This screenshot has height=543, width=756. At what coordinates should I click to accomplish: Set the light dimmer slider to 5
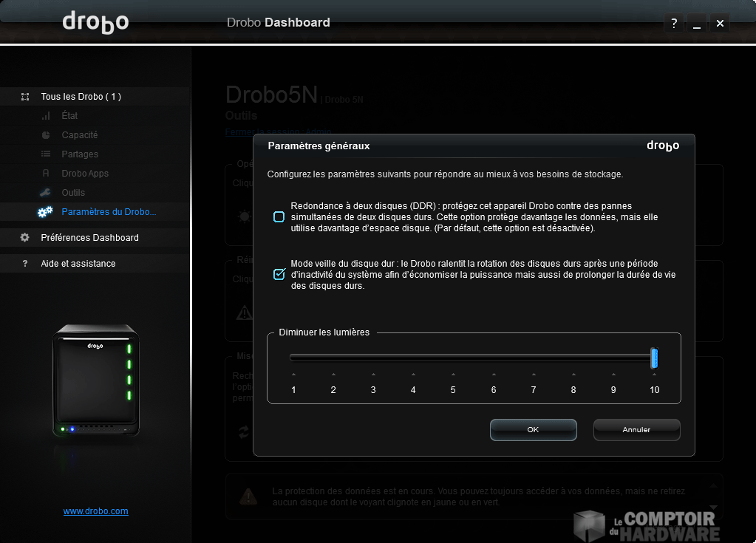(x=453, y=359)
